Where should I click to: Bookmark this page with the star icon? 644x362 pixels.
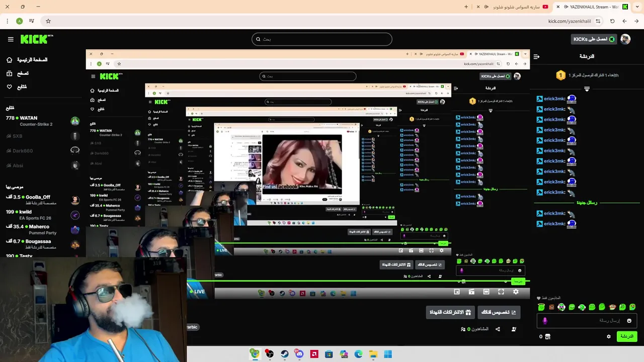tap(48, 21)
